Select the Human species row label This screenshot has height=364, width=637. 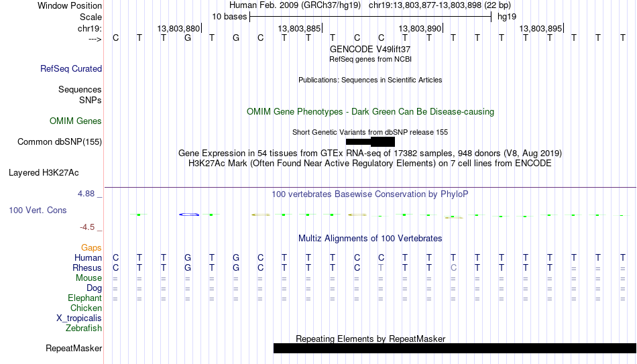[x=88, y=257]
